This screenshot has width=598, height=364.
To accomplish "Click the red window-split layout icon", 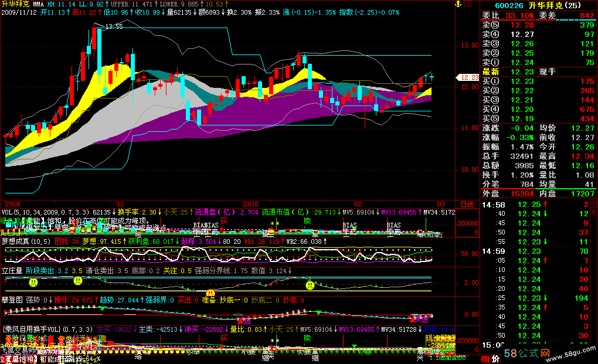I will click(468, 4).
